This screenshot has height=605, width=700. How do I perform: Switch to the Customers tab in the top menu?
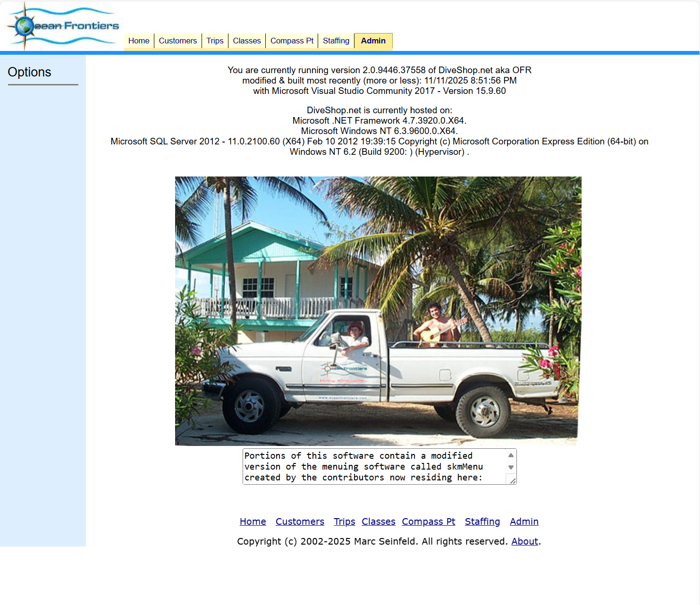[177, 41]
